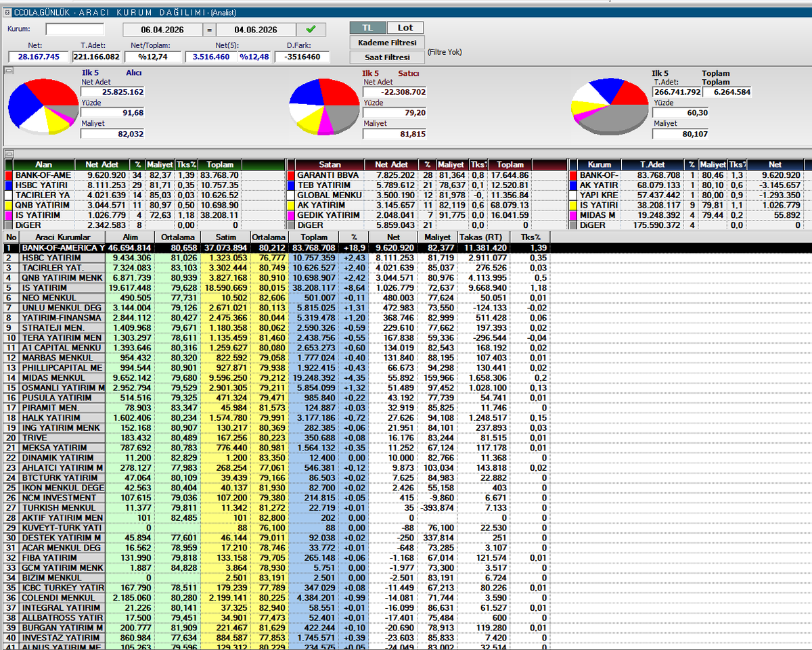Click blue swatch beside HSBC YATIRI
This screenshot has height=650, width=812.
(9, 185)
